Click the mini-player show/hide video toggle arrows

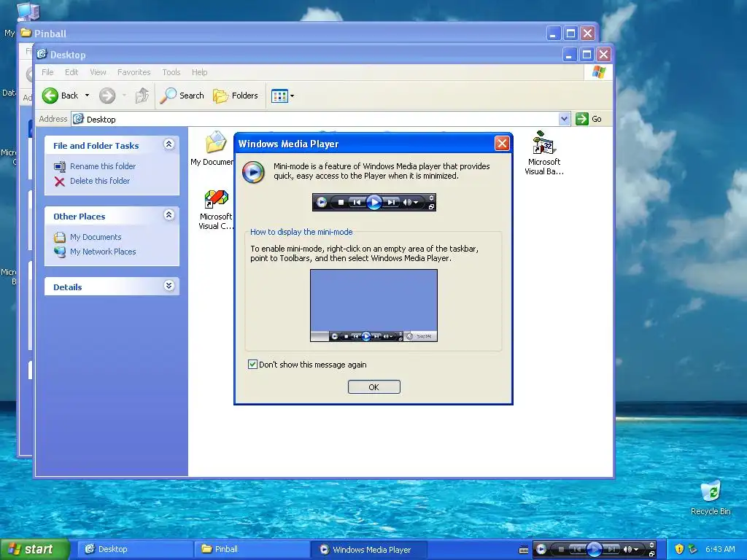651,545
